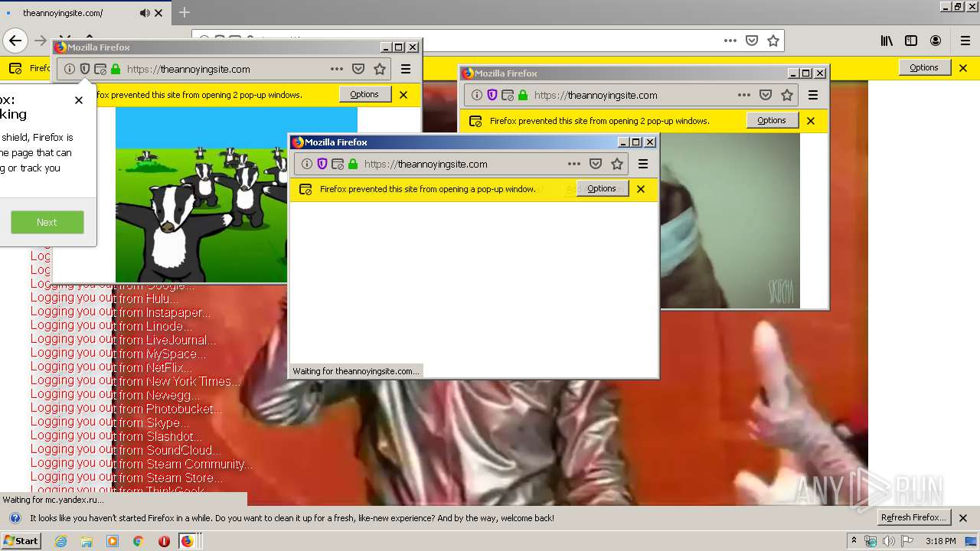
Task: Go back in the main Firefox window
Action: (x=15, y=41)
